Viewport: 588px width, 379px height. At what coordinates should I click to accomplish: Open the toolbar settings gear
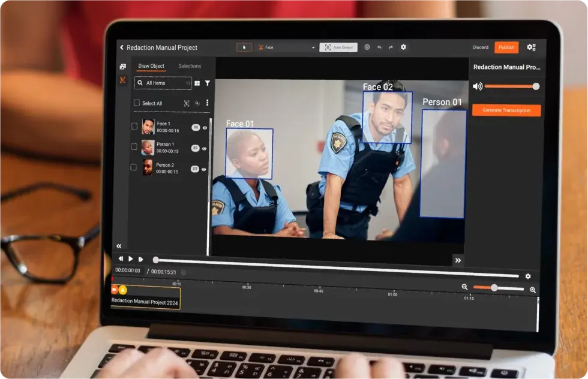point(403,47)
